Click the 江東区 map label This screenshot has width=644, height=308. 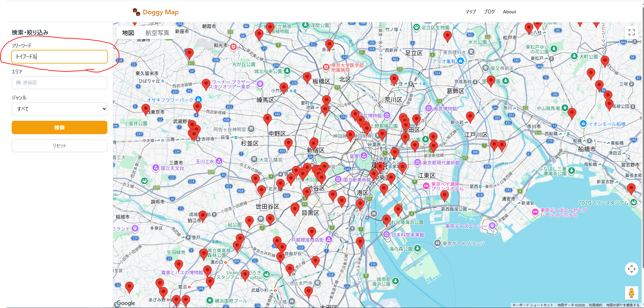[x=427, y=176]
